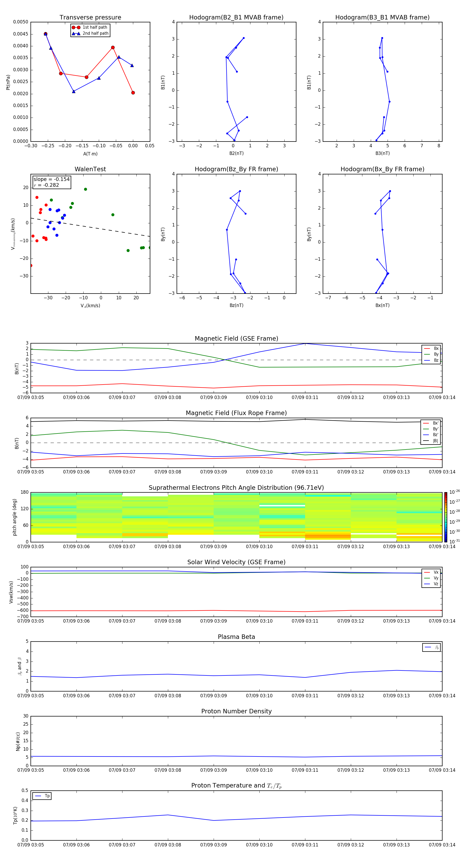Click the 'Np(#/cc)' y-axis label
This screenshot has height=868, width=473.
pyautogui.click(x=18, y=741)
